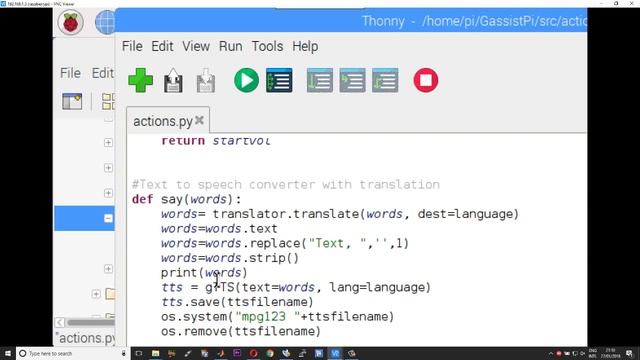Image resolution: width=640 pixels, height=360 pixels.
Task: Click the Step over debugger icon
Action: [x=320, y=80]
